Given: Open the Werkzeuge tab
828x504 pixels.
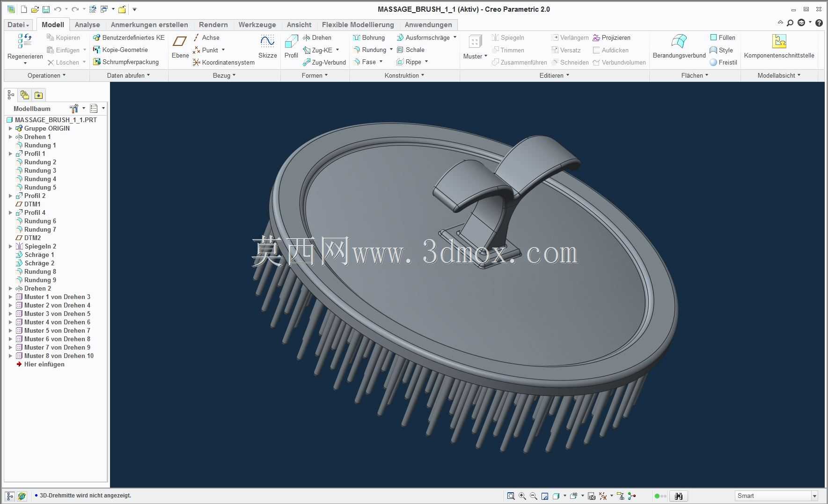Looking at the screenshot, I should [257, 25].
